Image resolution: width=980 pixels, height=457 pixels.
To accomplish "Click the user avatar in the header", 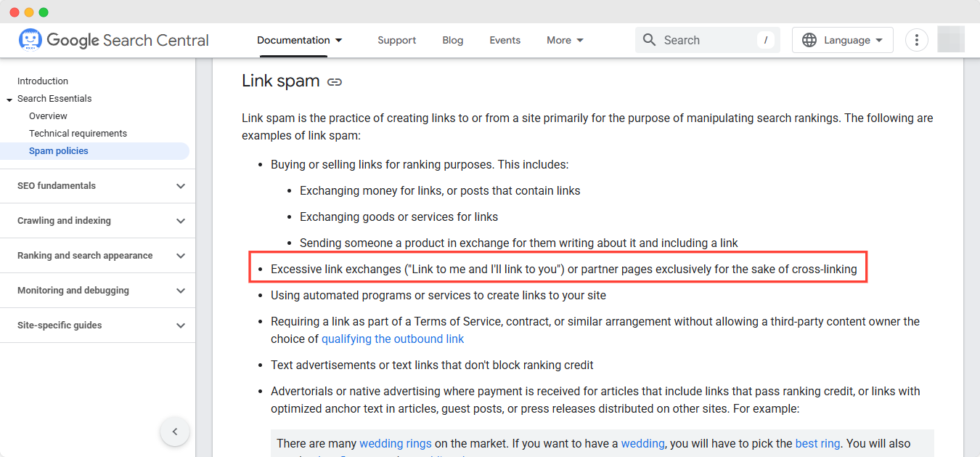I will 951,40.
